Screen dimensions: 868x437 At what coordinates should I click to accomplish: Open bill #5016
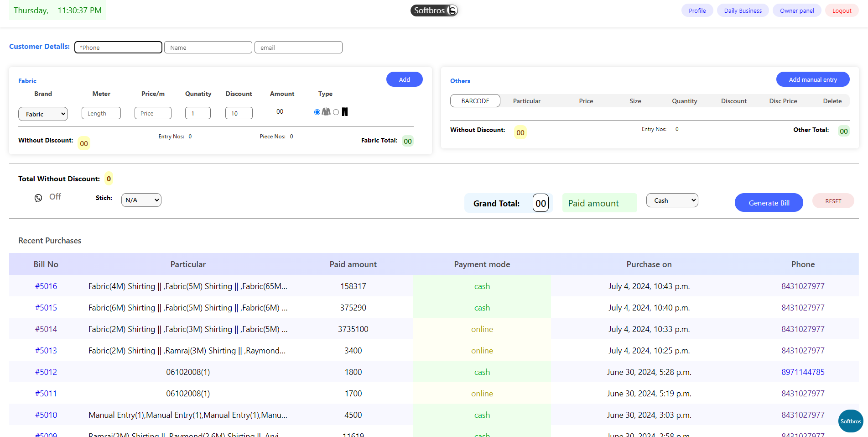pos(46,286)
